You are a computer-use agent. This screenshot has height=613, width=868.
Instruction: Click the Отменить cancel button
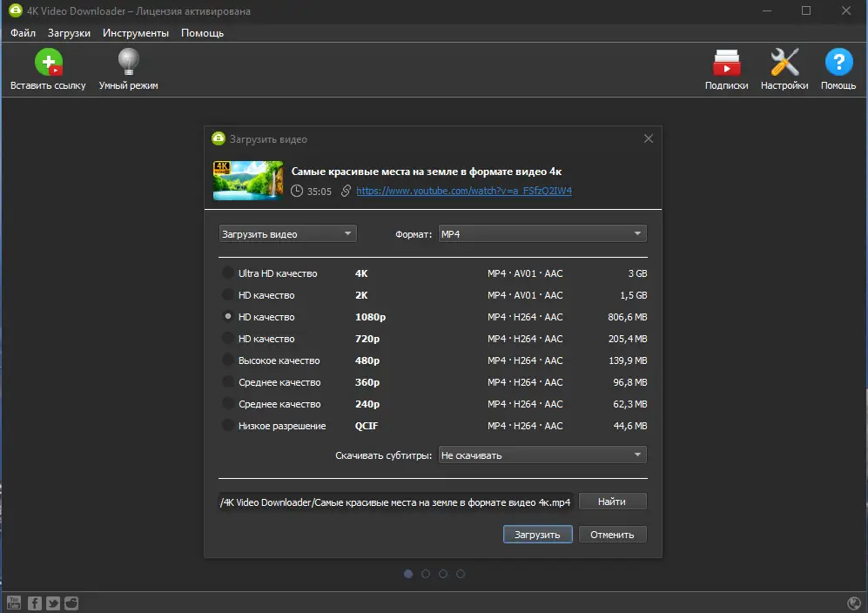click(612, 535)
